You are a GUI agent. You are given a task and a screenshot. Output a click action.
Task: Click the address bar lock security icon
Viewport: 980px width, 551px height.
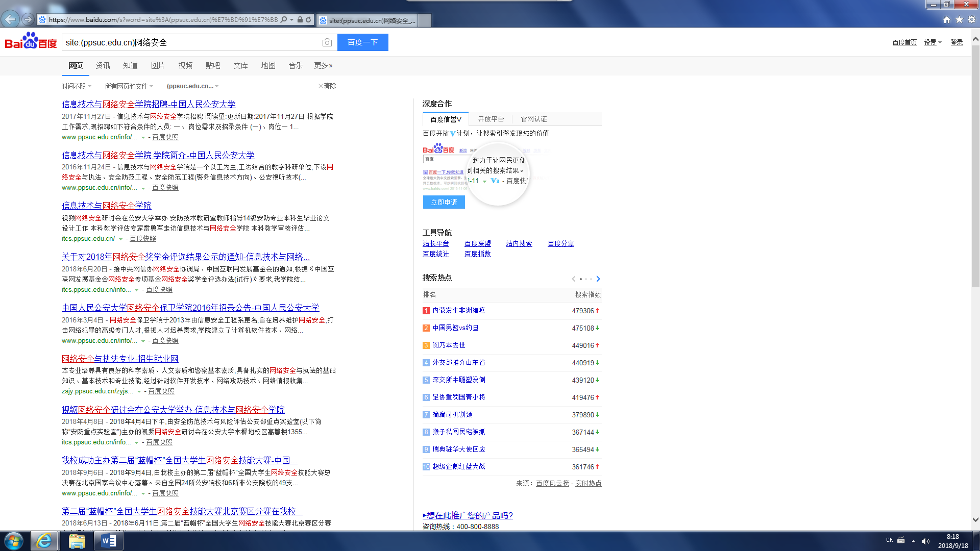(300, 20)
